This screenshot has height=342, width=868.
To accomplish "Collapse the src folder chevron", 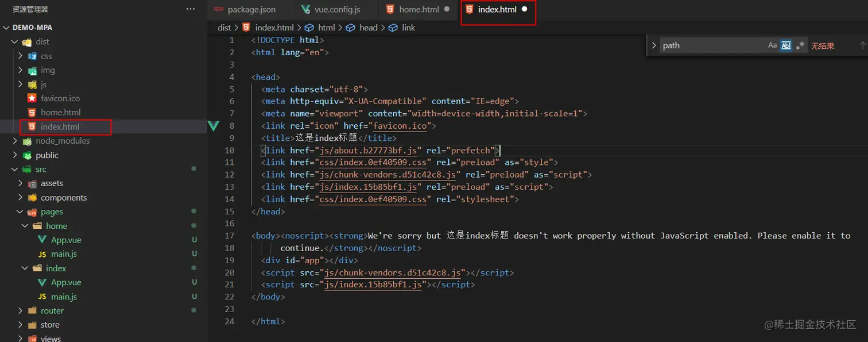I will coord(14,170).
